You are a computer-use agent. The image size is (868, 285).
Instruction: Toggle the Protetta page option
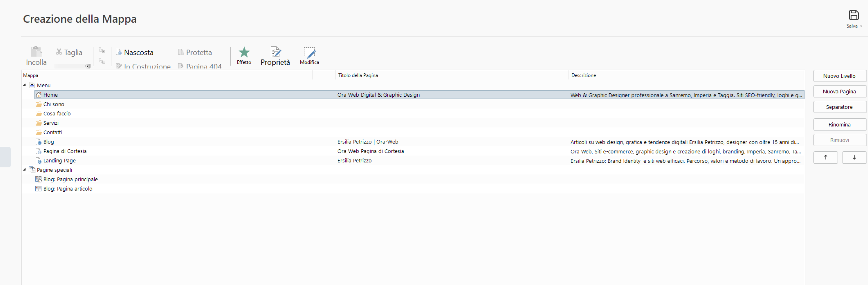195,53
